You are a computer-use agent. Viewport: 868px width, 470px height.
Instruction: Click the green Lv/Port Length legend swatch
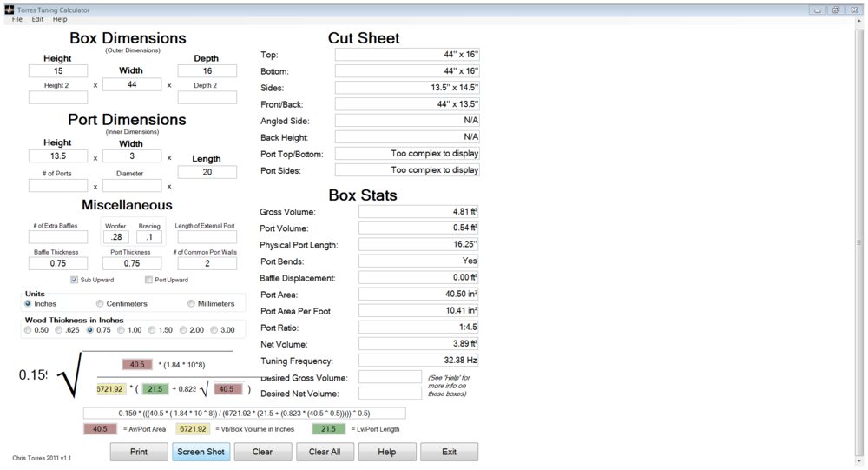point(327,429)
